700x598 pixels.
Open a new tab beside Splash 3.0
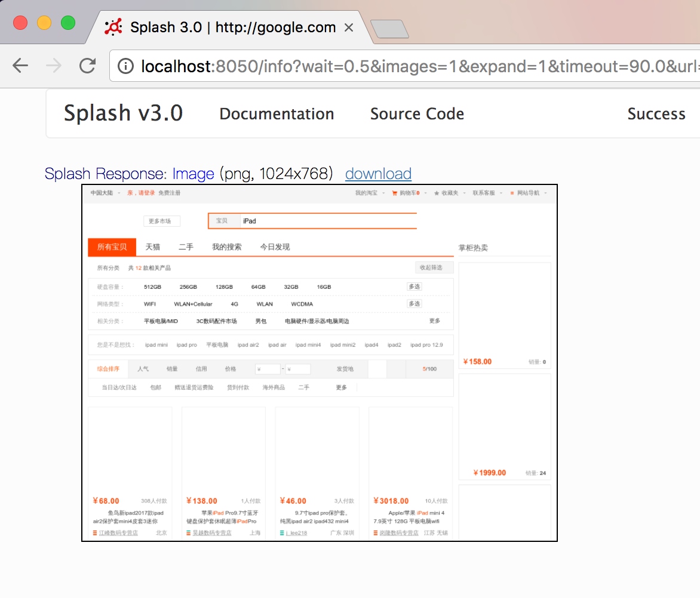pos(389,29)
